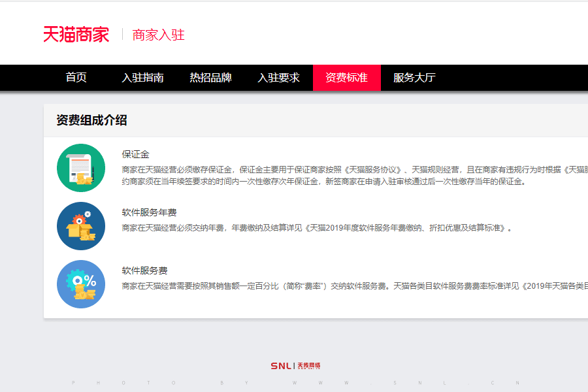The image size is (588, 392).
Task: Click the 天猫商家 logo
Action: point(76,34)
